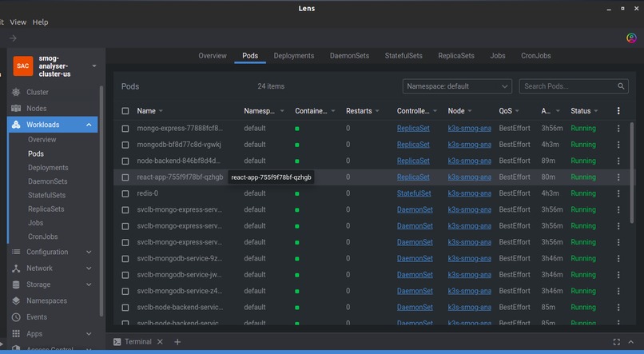The width and height of the screenshot is (644, 354).
Task: Open actions menu for node-backend pod row
Action: point(618,161)
